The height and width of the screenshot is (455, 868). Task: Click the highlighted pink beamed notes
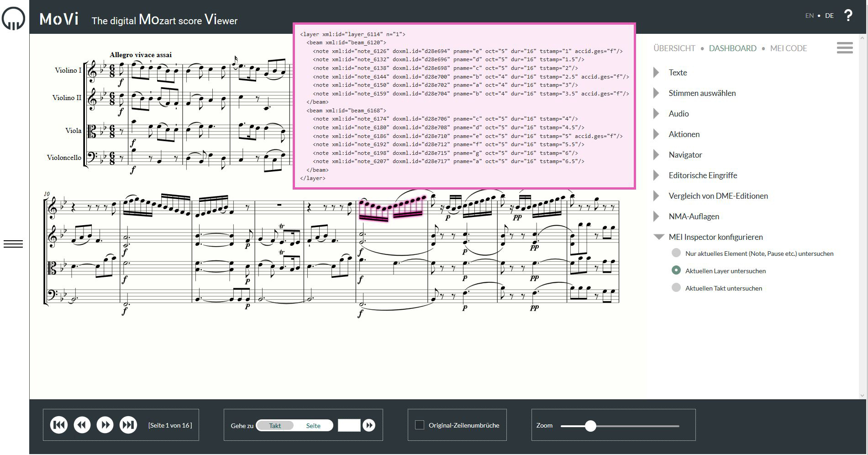pos(392,208)
